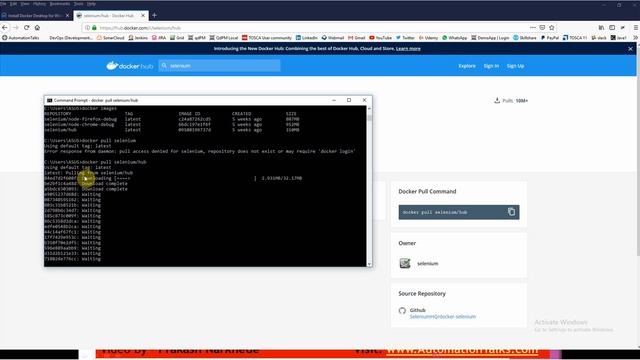Open the WhatsApp bookmark
Viewport: 640px width, 360px height.
pos(455,38)
